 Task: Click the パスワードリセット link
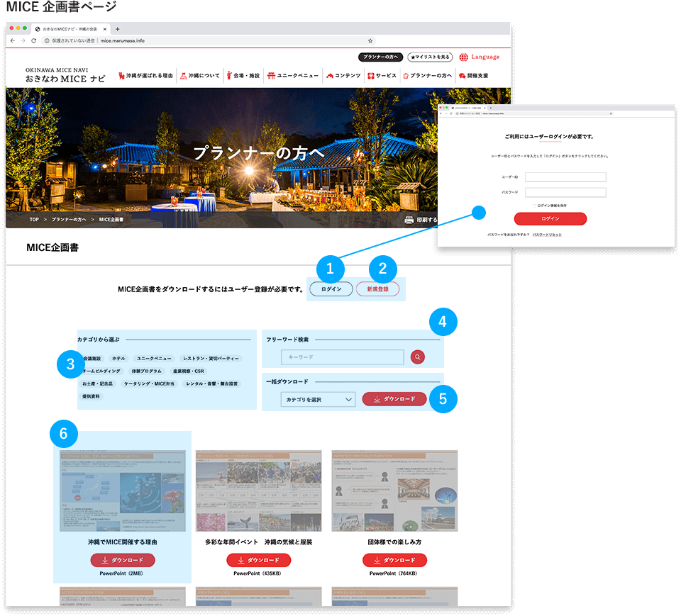point(547,235)
